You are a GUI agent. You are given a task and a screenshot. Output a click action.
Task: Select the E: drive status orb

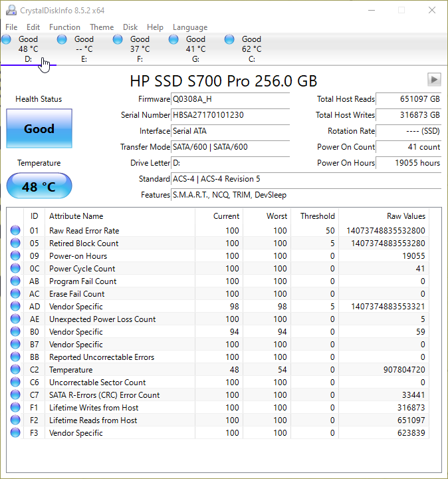pos(62,40)
